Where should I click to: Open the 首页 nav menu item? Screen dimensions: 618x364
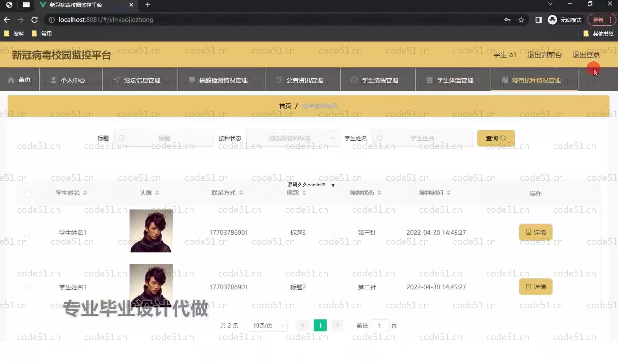[x=20, y=80]
